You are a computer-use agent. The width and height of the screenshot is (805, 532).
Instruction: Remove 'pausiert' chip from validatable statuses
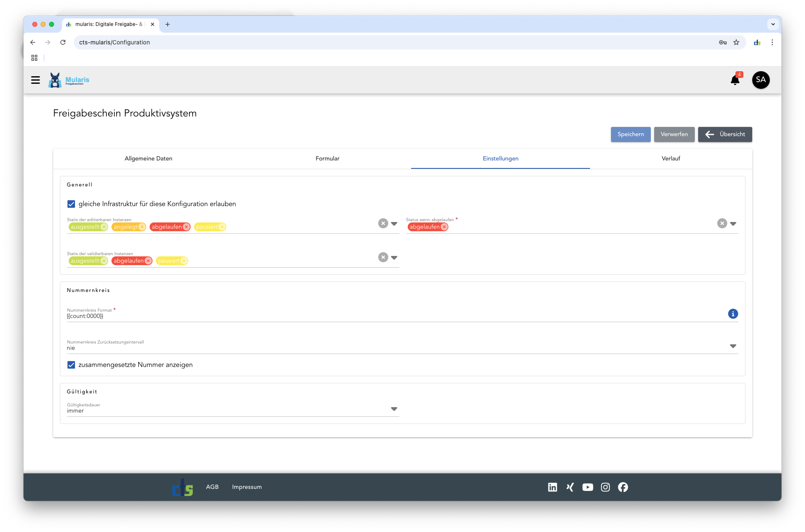[184, 261]
